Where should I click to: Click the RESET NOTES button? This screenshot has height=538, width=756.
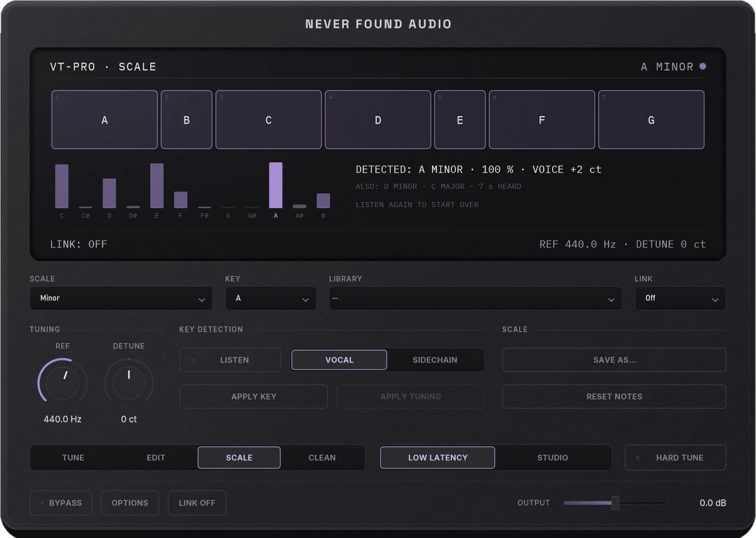pyautogui.click(x=614, y=397)
